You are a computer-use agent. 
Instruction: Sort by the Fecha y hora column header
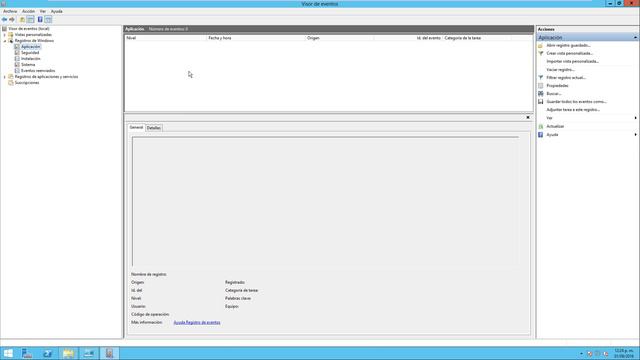click(x=256, y=38)
